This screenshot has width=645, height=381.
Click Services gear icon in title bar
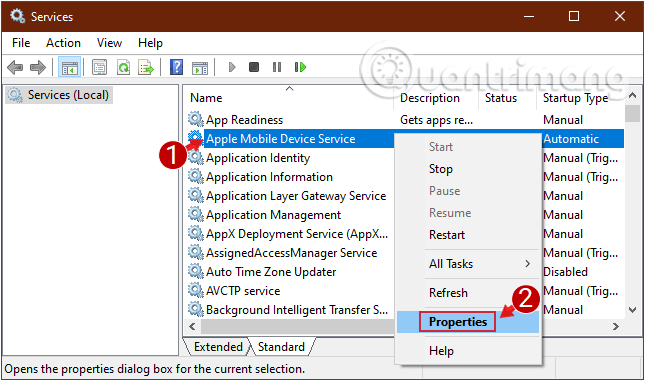click(18, 16)
